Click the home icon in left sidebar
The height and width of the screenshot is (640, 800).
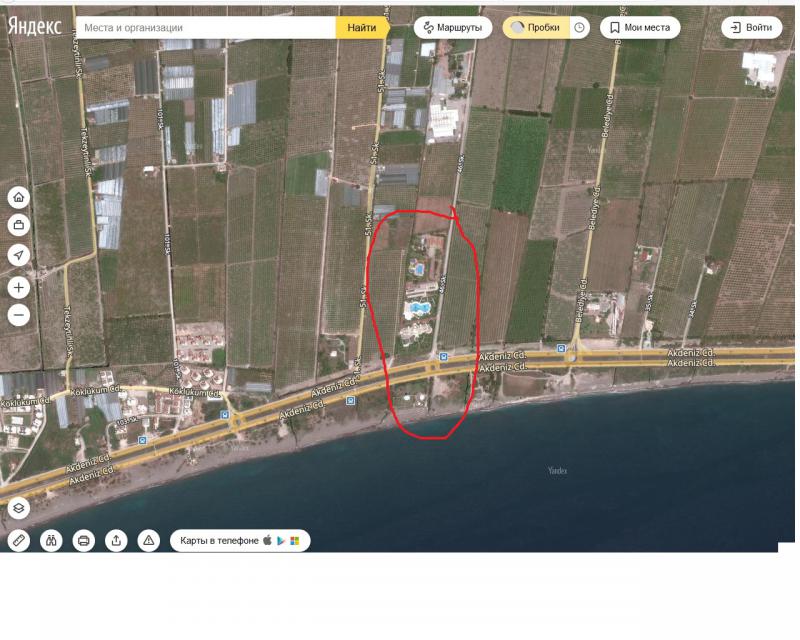pos(18,197)
